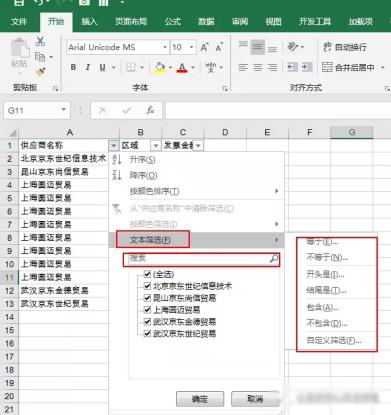Align text right

tap(272, 67)
